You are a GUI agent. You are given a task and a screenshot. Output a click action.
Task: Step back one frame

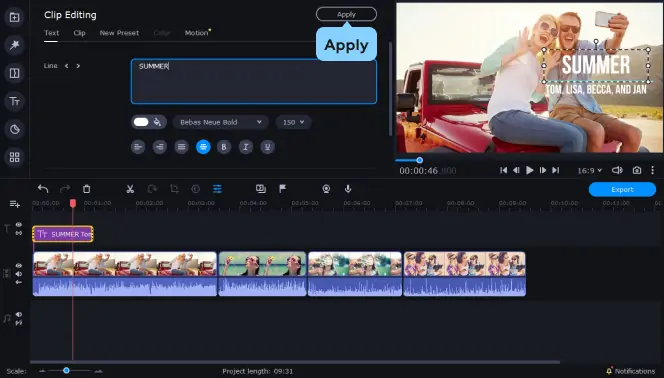[516, 170]
